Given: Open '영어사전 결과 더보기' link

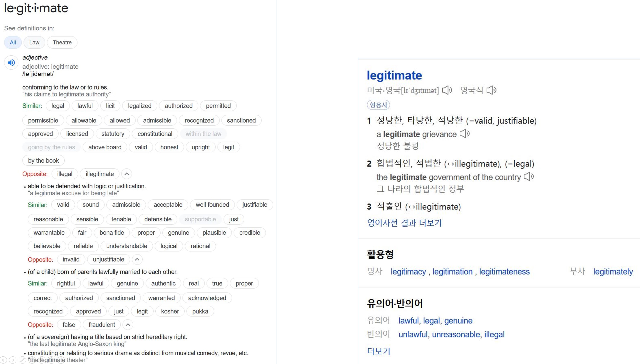Looking at the screenshot, I should pyautogui.click(x=404, y=222).
